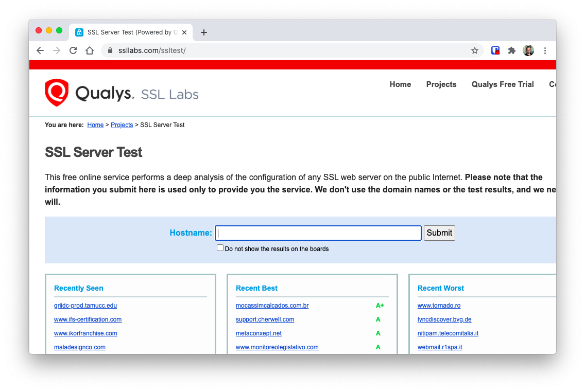Open www.ikorfranchise.com link
585x392 pixels.
point(85,333)
